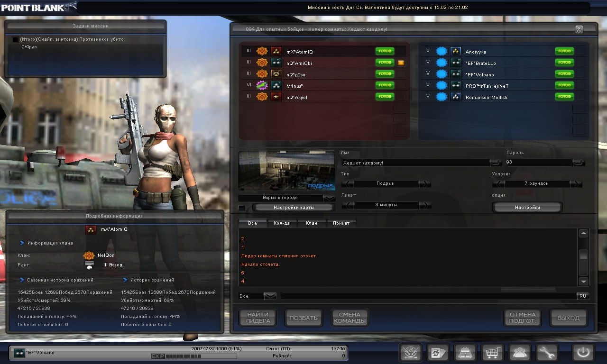Click the purple clan badge of M1nus*
The image size is (607, 364).
pos(262,85)
